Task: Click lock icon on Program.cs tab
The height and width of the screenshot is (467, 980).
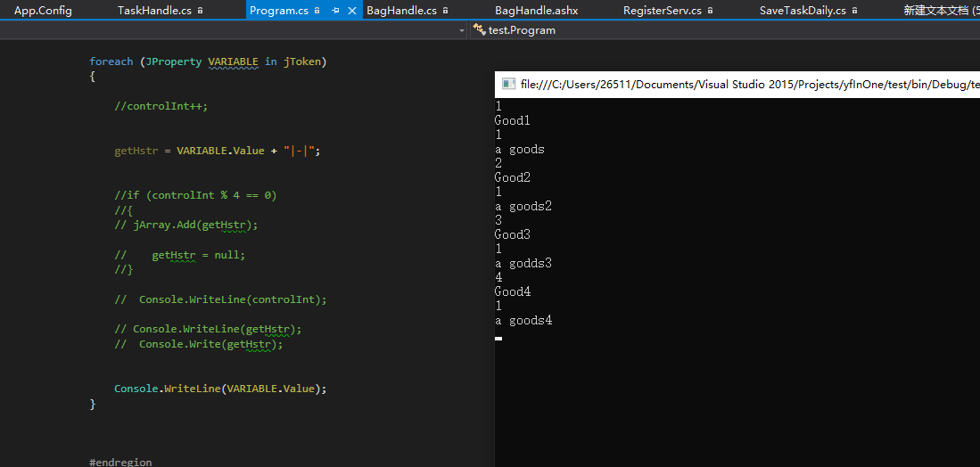Action: pos(317,11)
